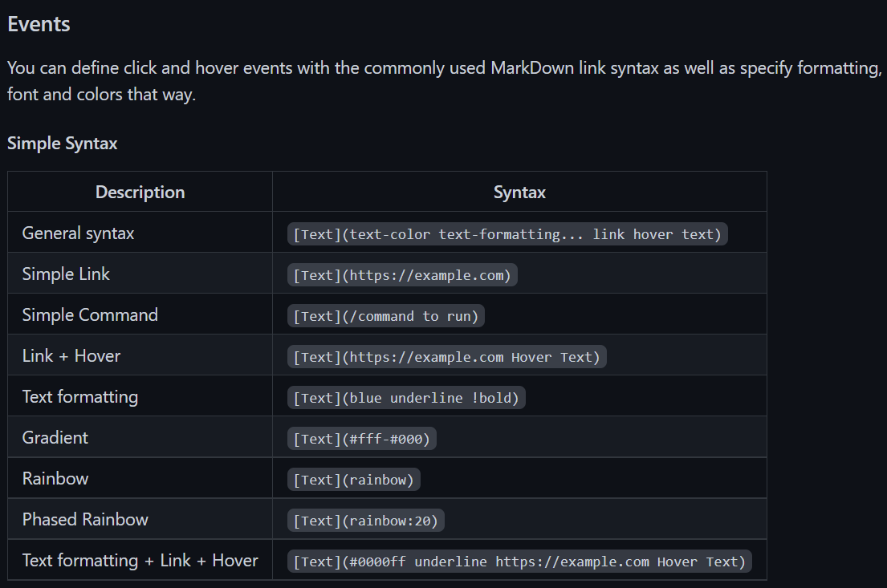Select the Simple Link code example
887x588 pixels.
click(x=402, y=275)
